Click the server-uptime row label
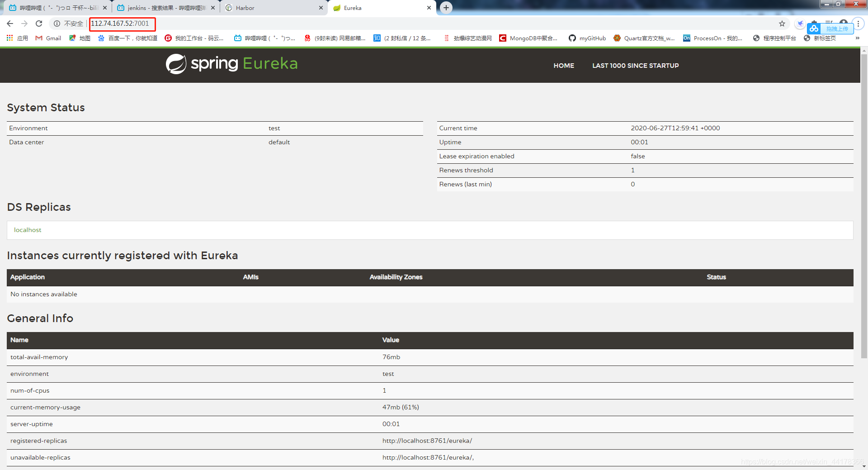Image resolution: width=868 pixels, height=470 pixels. coord(32,424)
